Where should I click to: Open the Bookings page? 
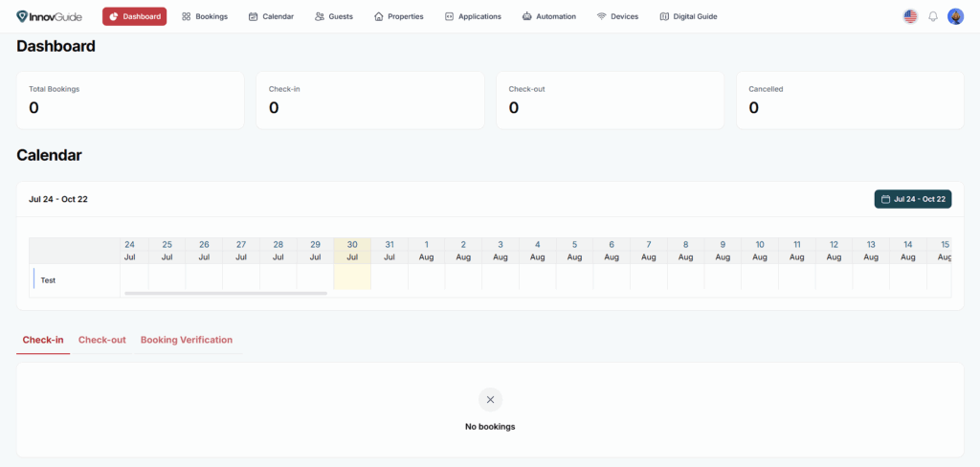point(205,16)
